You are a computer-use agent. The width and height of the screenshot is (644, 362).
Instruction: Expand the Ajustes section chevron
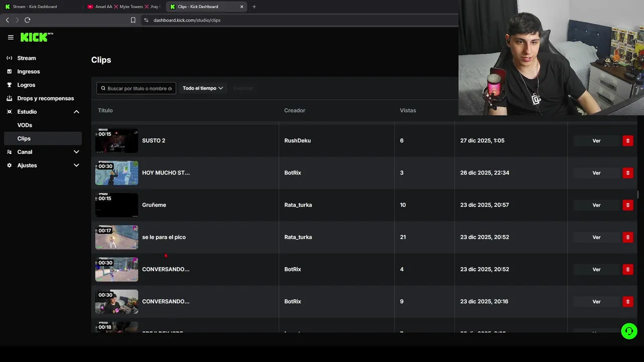click(76, 165)
